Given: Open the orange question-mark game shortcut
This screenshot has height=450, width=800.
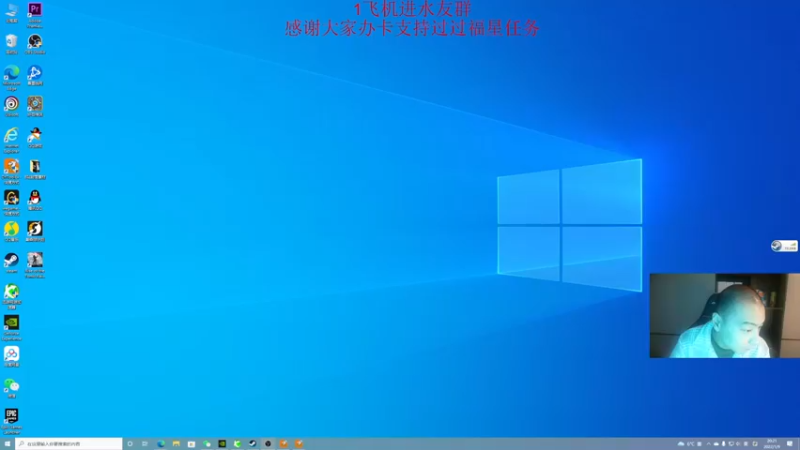Looking at the screenshot, I should point(11,171).
